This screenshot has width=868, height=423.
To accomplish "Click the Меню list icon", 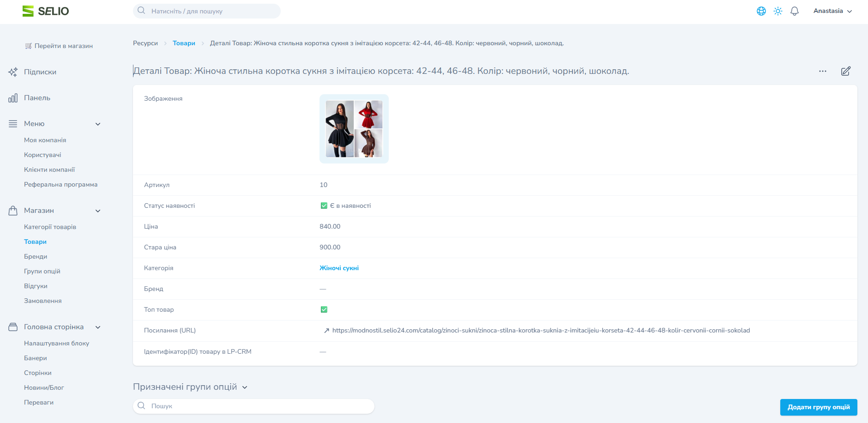I will [x=13, y=124].
